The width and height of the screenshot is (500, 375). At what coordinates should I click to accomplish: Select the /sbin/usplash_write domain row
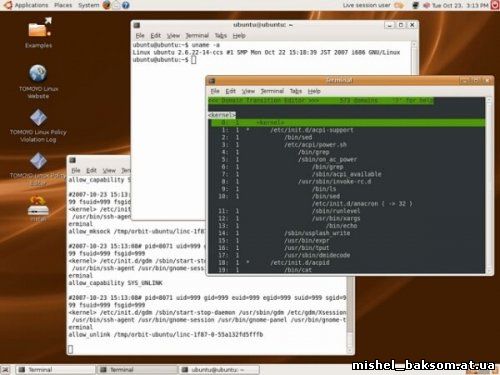pos(346,233)
